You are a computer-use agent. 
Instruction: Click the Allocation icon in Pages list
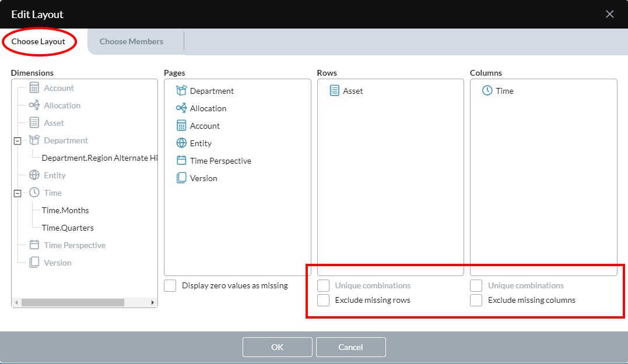pyautogui.click(x=181, y=108)
